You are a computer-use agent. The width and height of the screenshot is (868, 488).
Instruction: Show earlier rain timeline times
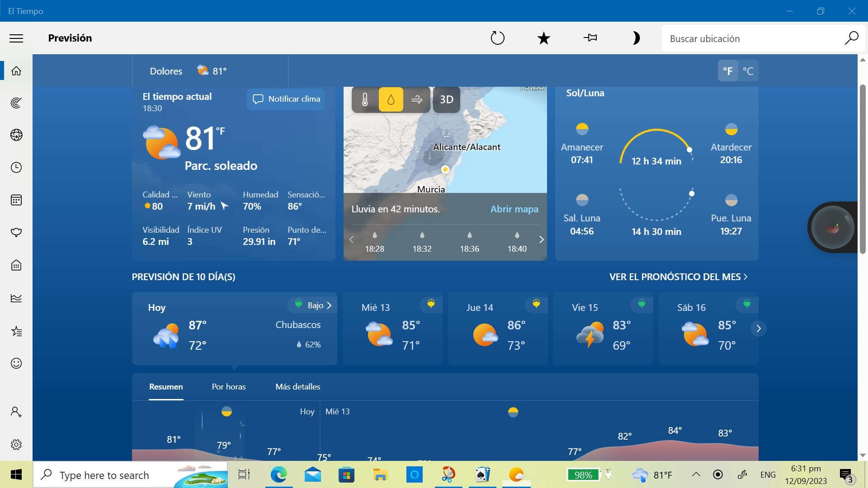pos(351,239)
